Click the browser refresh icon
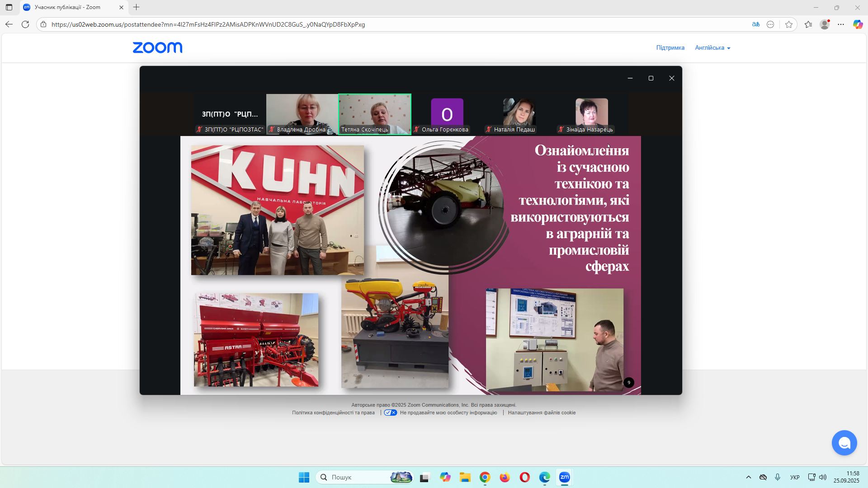The image size is (868, 488). [x=25, y=24]
